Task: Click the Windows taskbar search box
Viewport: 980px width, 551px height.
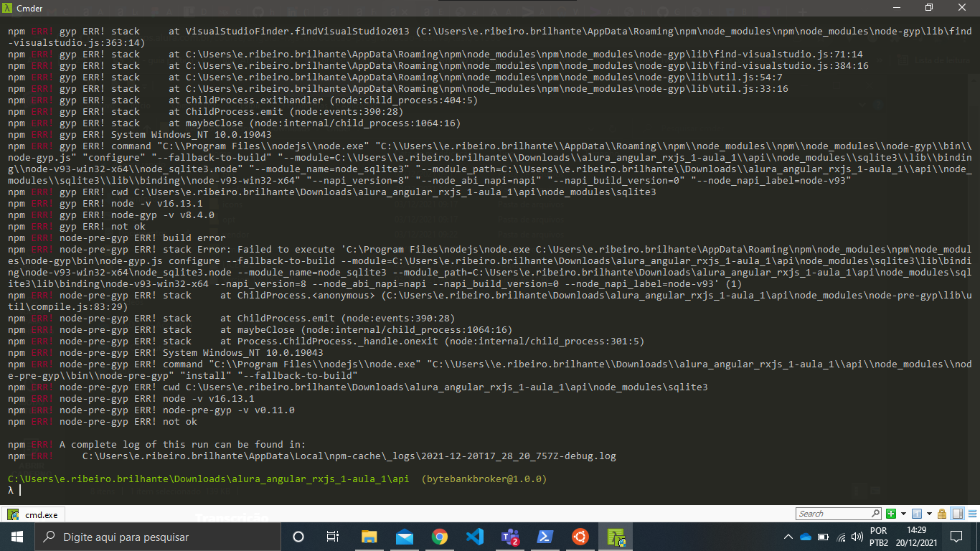Action: [157, 537]
